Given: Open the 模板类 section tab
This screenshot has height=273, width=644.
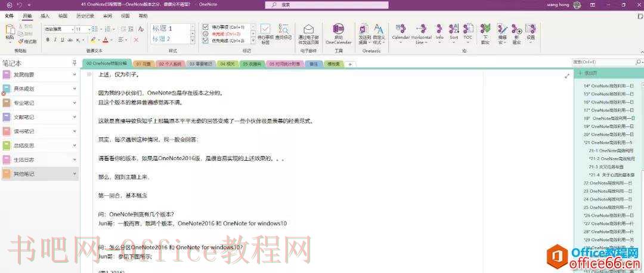Looking at the screenshot, I should pyautogui.click(x=333, y=65).
